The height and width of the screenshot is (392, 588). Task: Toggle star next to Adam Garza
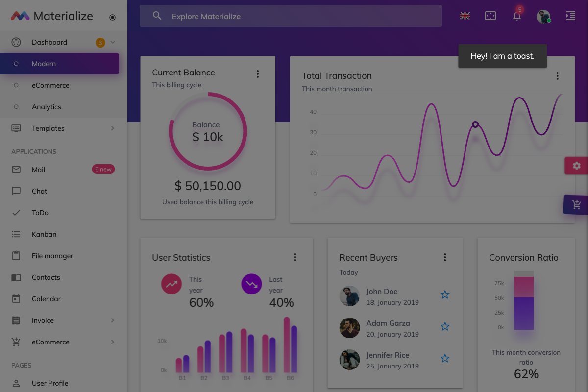445,326
